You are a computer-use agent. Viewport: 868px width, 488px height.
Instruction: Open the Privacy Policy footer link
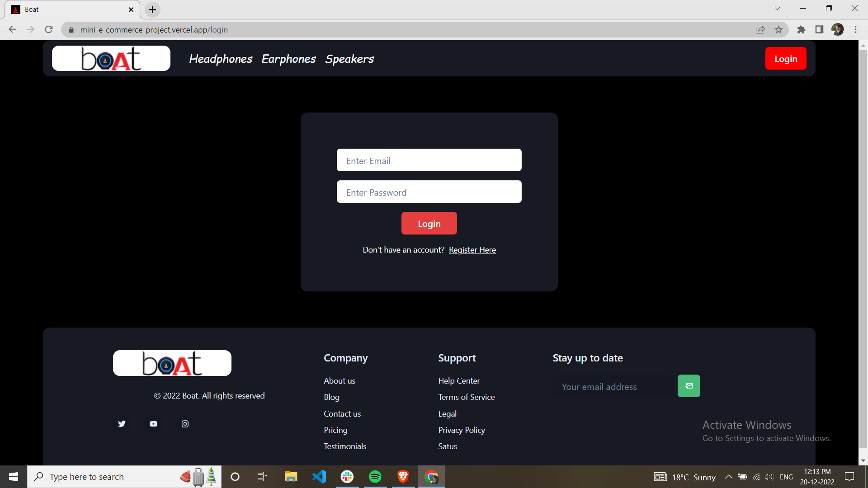[461, 430]
